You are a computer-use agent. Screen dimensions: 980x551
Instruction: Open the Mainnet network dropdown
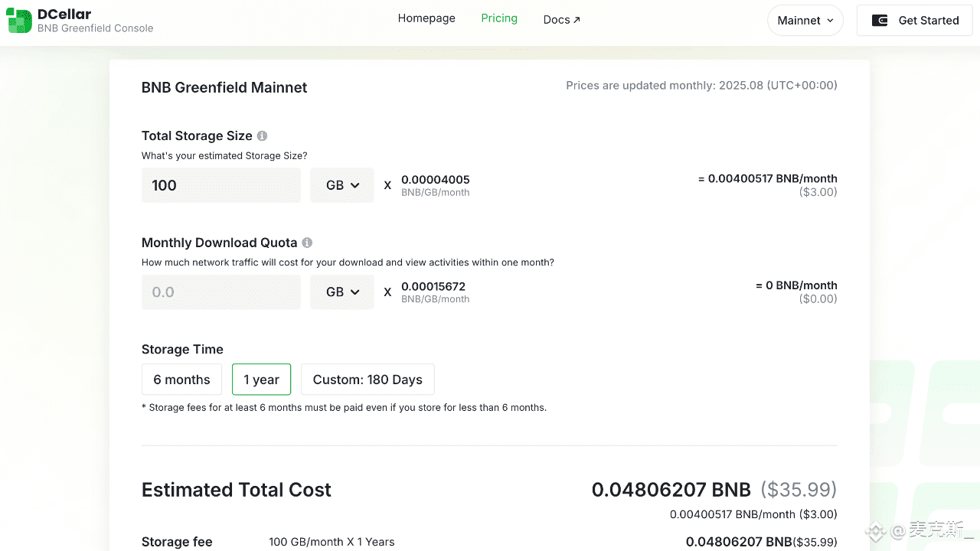[805, 21]
